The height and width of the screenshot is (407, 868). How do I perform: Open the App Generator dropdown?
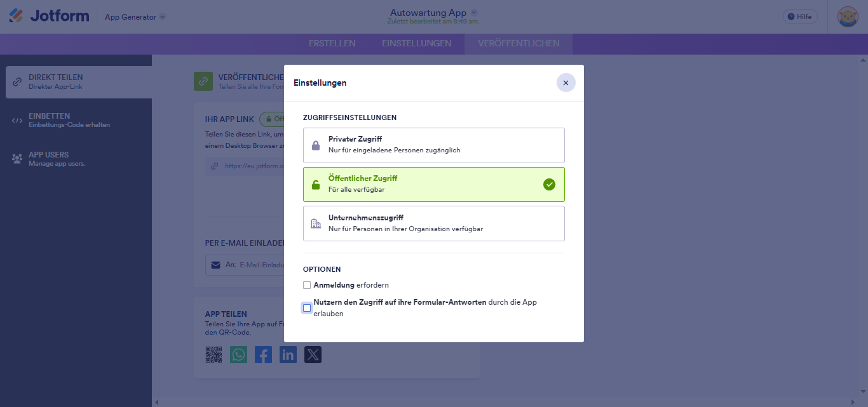click(x=135, y=17)
